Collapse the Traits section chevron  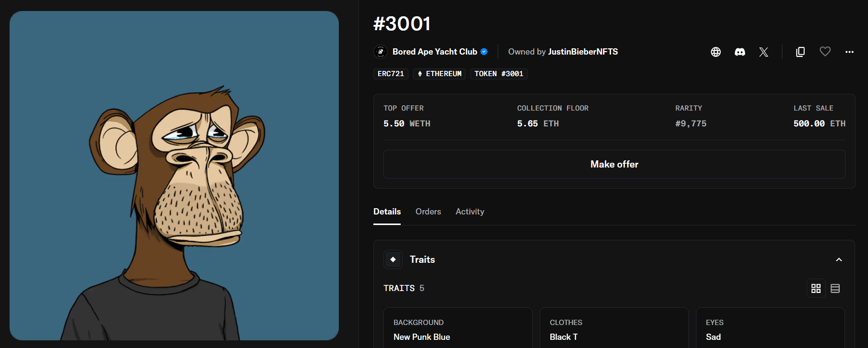coord(839,259)
